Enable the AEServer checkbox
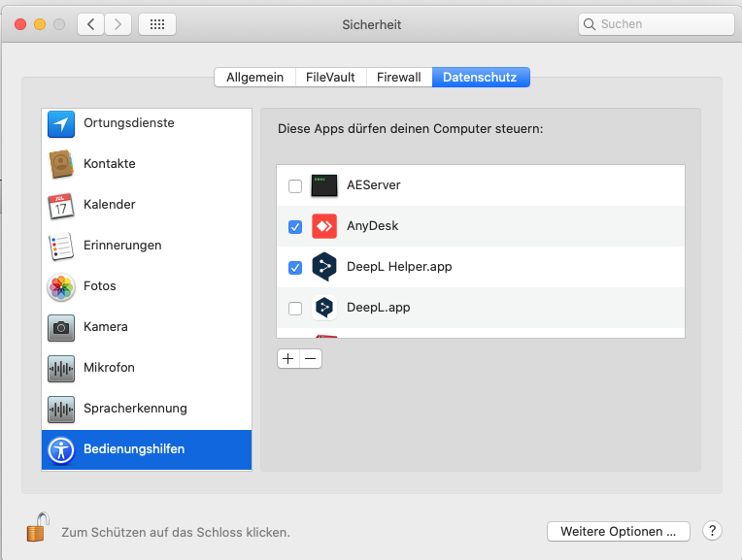The width and height of the screenshot is (742, 560). pos(295,186)
